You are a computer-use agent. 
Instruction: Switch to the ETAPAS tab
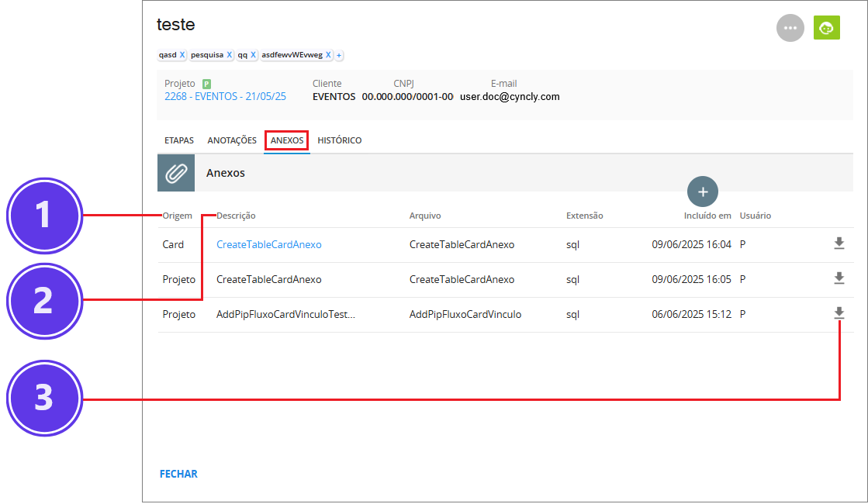pyautogui.click(x=179, y=140)
